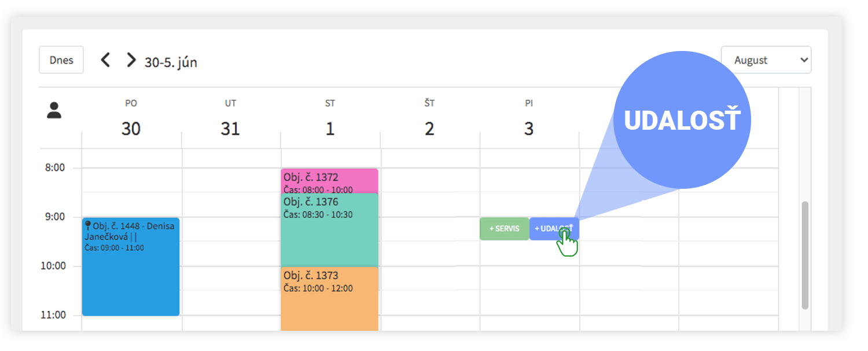Click the calendar vertical scrollbar thumb
Screen dimensions: 868x351
pos(805,255)
